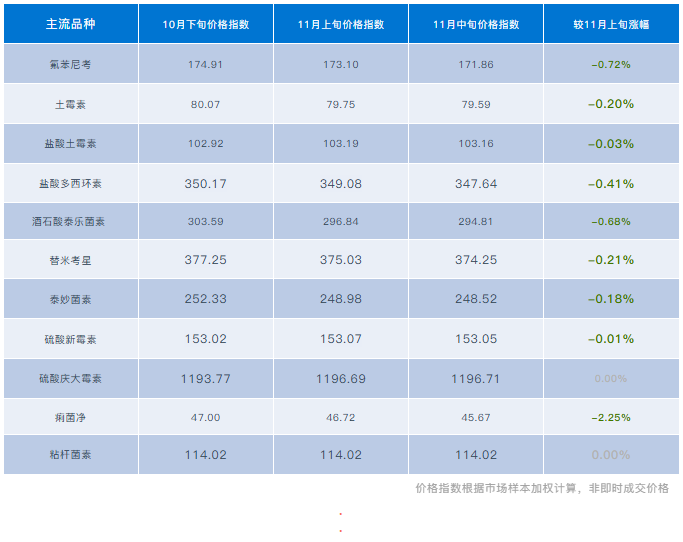The height and width of the screenshot is (542, 683).
Task: Select the 盐酸土霉素 row label
Action: point(69,143)
